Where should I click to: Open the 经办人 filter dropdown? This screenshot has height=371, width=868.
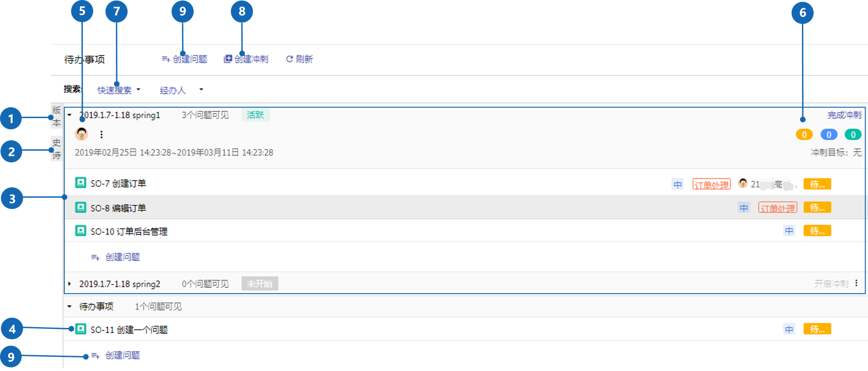click(x=181, y=90)
